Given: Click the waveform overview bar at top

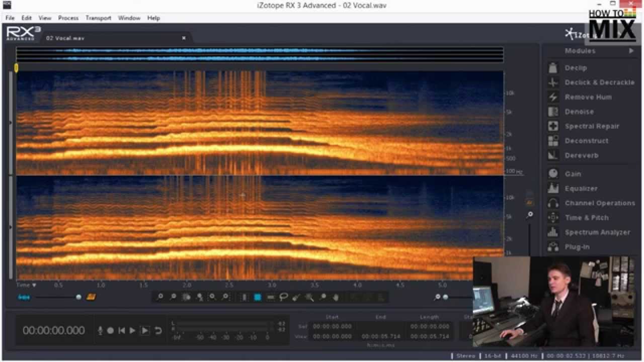Looking at the screenshot, I should point(260,54).
